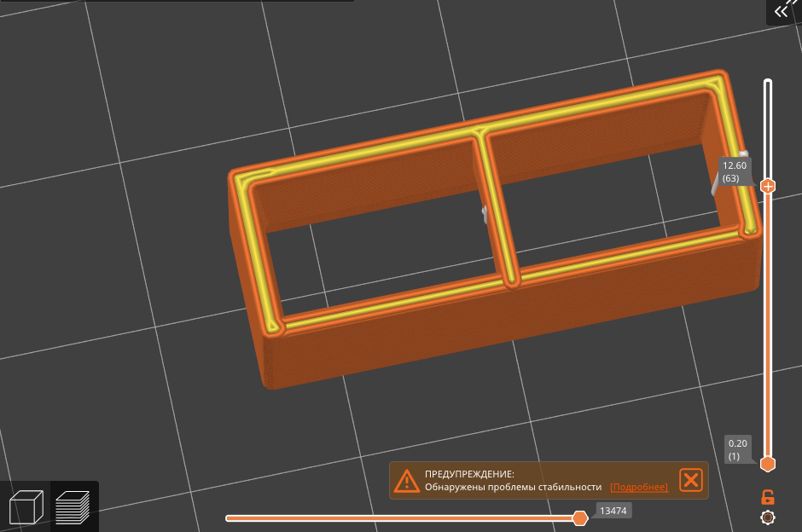Viewport: 802px width, 532px height.
Task: Click the lower vertical layer slider handle
Action: point(767,464)
